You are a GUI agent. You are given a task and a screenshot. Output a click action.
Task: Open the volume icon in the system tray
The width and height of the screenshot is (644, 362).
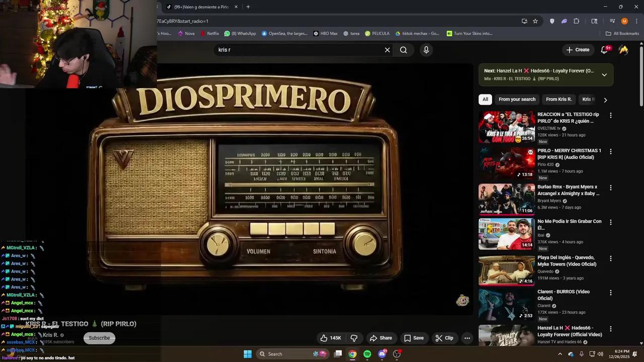[x=600, y=354]
